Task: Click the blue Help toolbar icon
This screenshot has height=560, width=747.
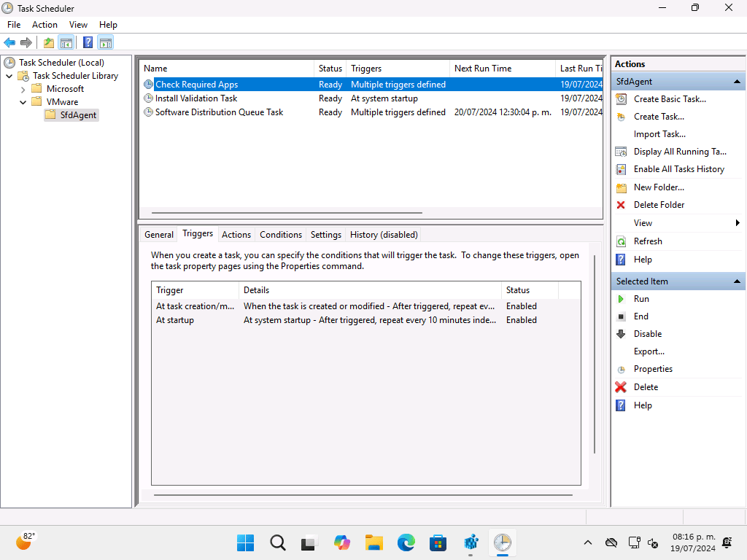Action: pyautogui.click(x=88, y=42)
